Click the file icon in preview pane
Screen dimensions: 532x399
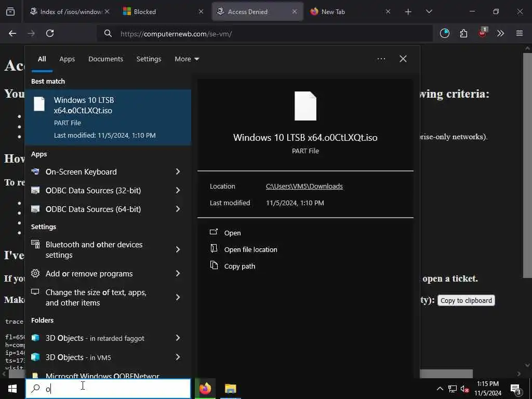coord(305,106)
